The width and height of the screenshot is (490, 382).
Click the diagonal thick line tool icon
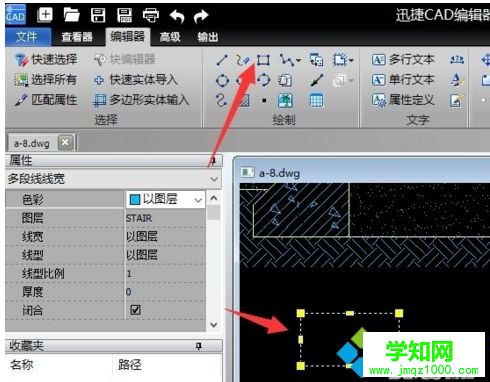tap(316, 80)
